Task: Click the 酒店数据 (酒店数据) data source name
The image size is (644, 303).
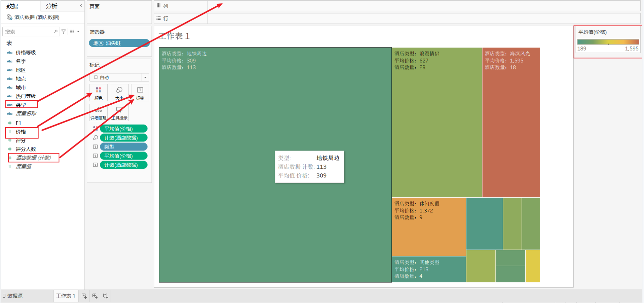Action: [x=37, y=17]
